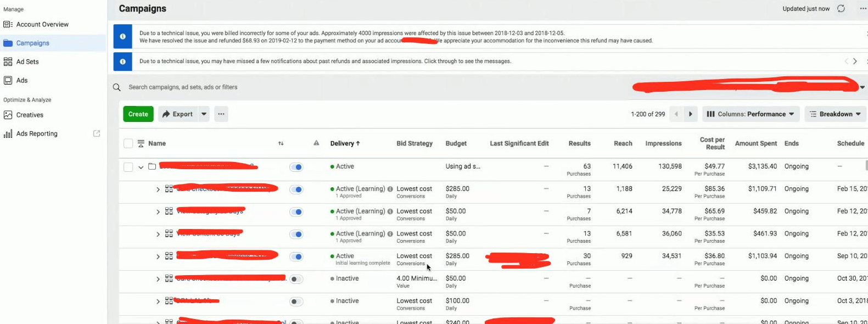This screenshot has width=868, height=324.
Task: Go to Account Overview in sidebar
Action: pos(42,25)
